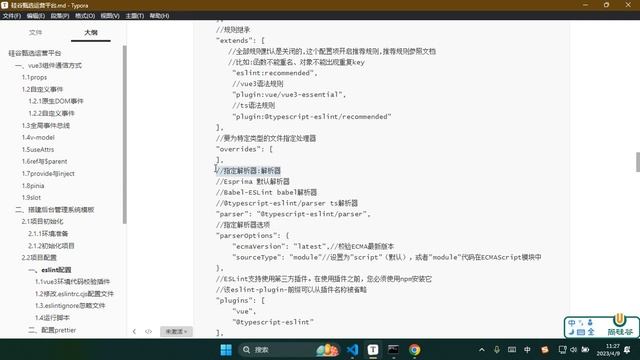Screen dimensions: 640x360
Task: Click the "extends": [ code line
Action: (x=240, y=40)
